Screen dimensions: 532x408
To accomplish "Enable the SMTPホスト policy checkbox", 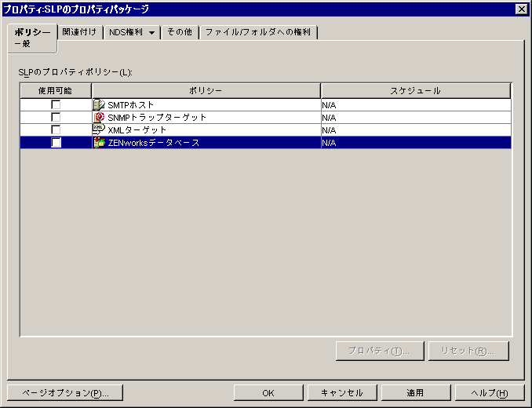I will click(x=56, y=104).
